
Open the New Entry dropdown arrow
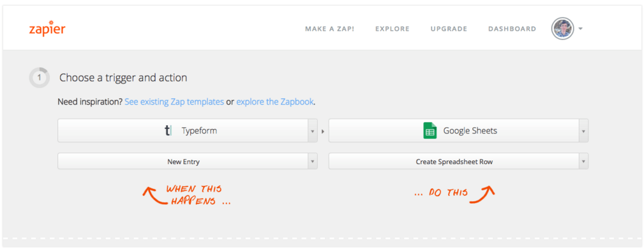(x=313, y=162)
